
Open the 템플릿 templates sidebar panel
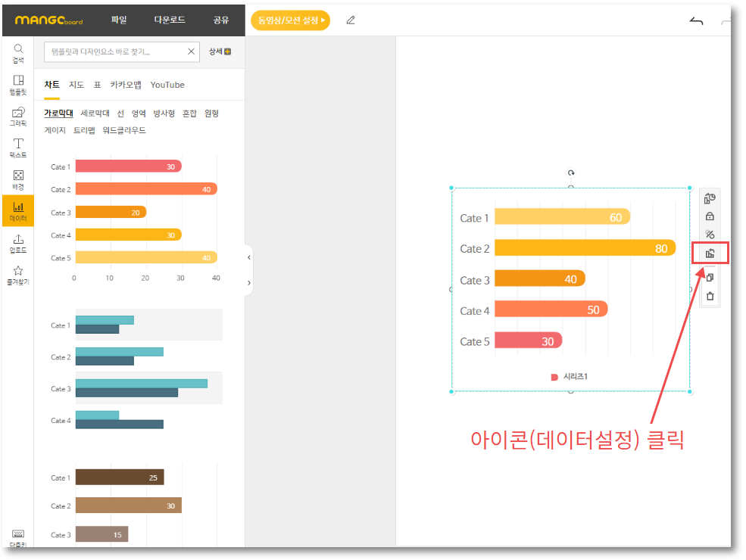[18, 85]
